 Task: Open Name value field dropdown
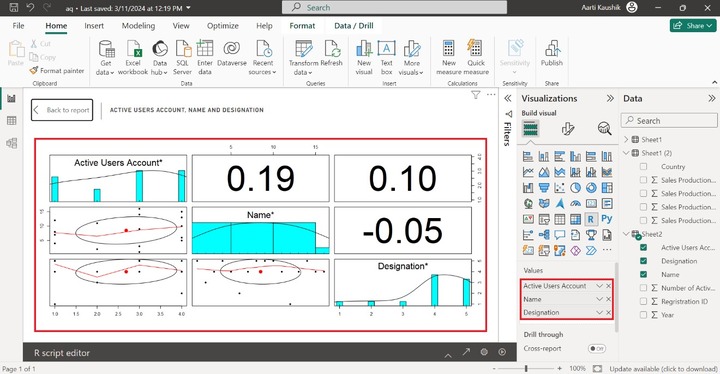point(599,299)
